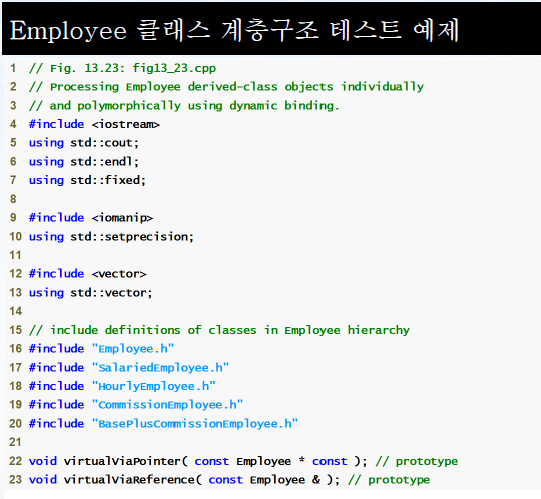Select the #include <vector> line
Viewport: 541px width, 499px height.
tap(88, 274)
